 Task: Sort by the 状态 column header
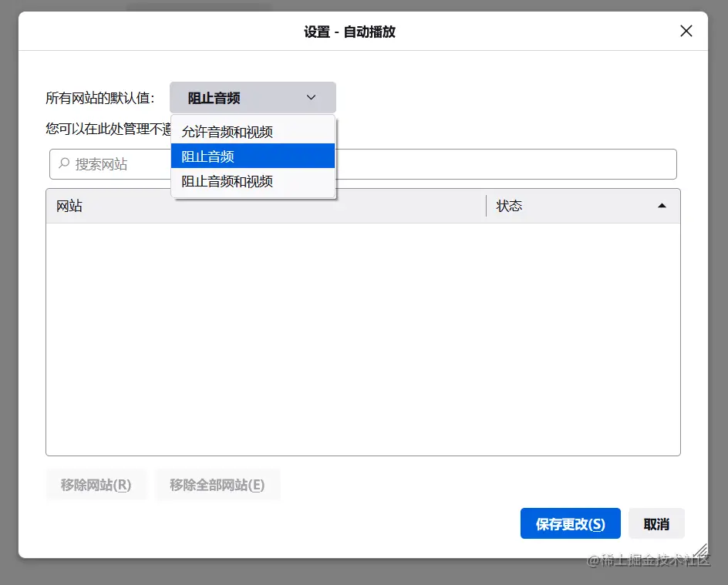tap(583, 206)
